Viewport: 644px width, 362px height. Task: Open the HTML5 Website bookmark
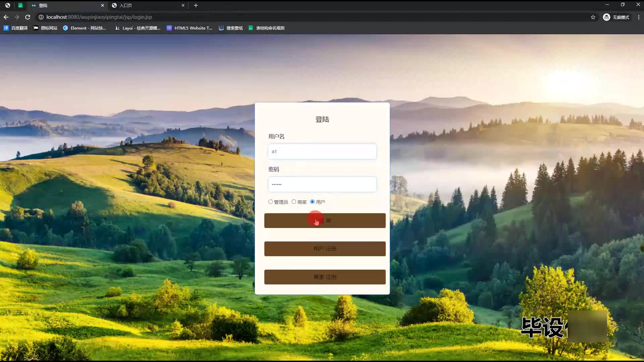[x=190, y=28]
